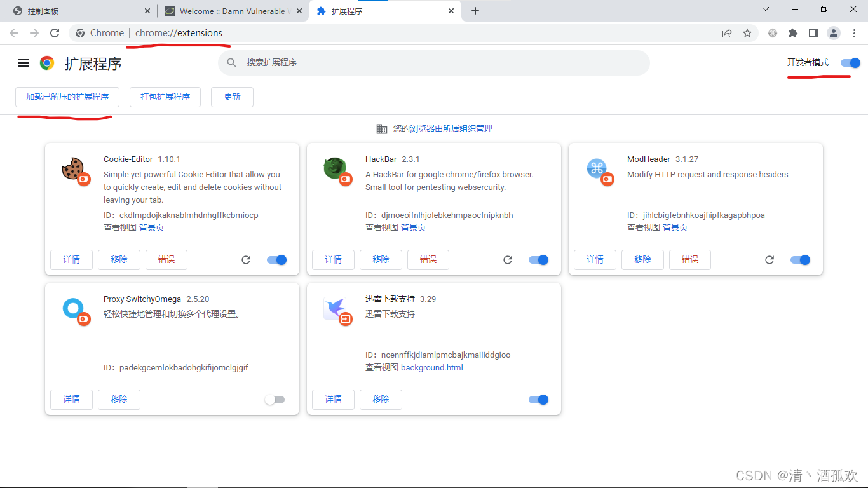Disable the HackBar extension toggle
The height and width of the screenshot is (488, 868).
[x=539, y=260]
